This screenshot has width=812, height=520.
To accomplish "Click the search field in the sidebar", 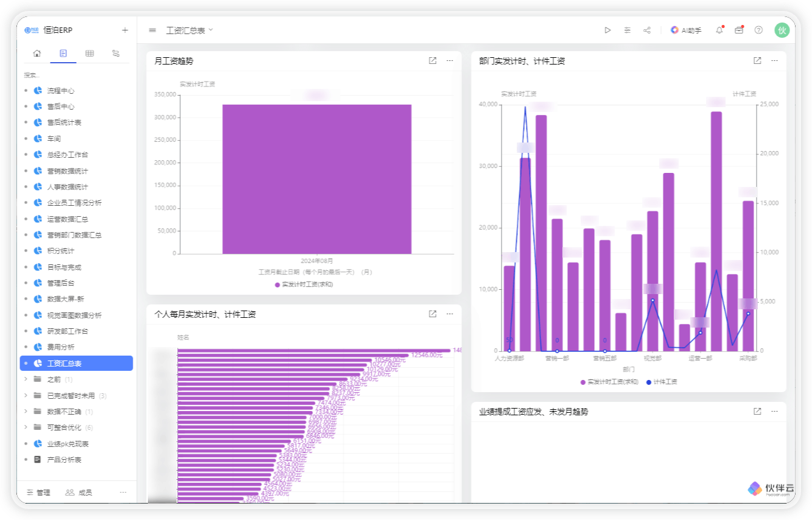I will 76,75.
